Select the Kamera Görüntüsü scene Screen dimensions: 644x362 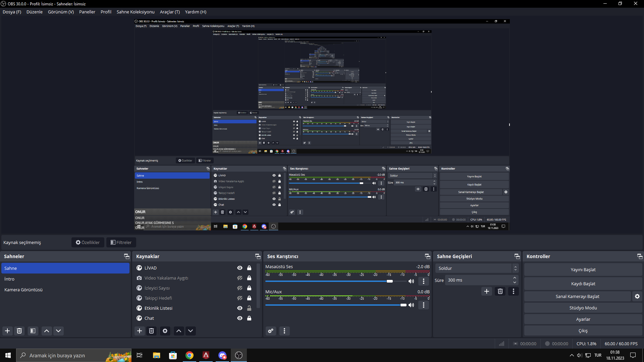coord(65,290)
